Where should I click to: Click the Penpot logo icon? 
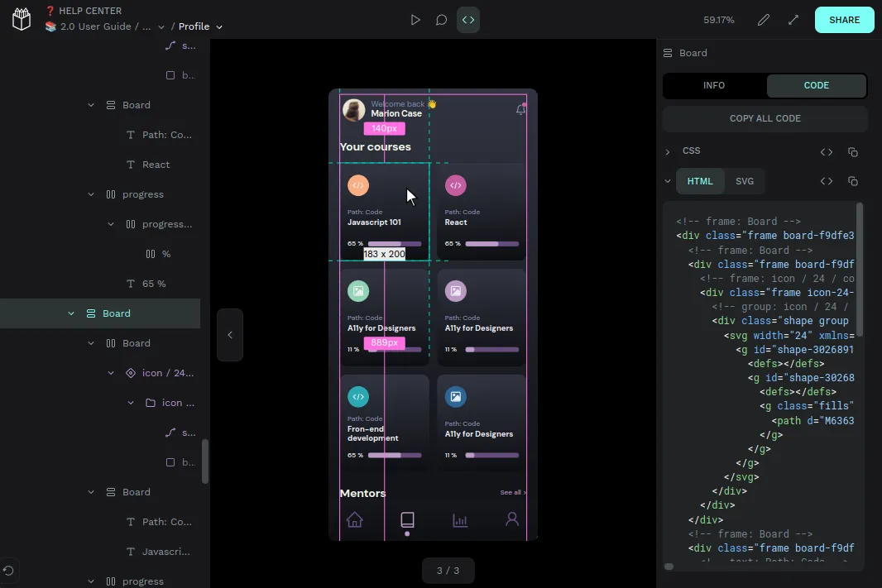click(x=21, y=19)
